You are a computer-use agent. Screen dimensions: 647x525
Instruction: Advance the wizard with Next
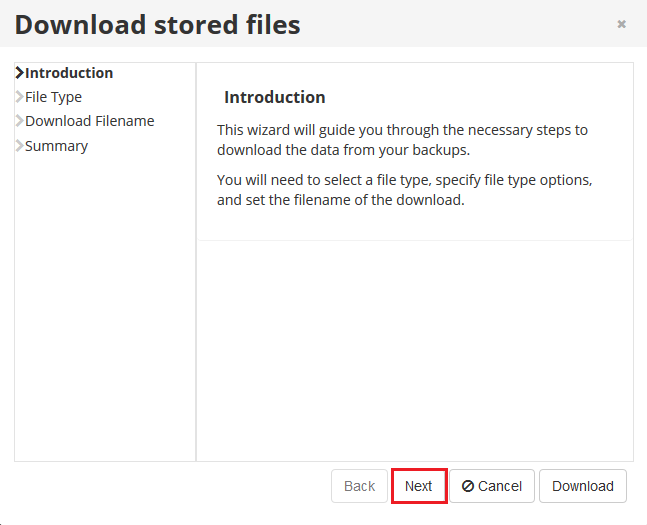coord(419,486)
